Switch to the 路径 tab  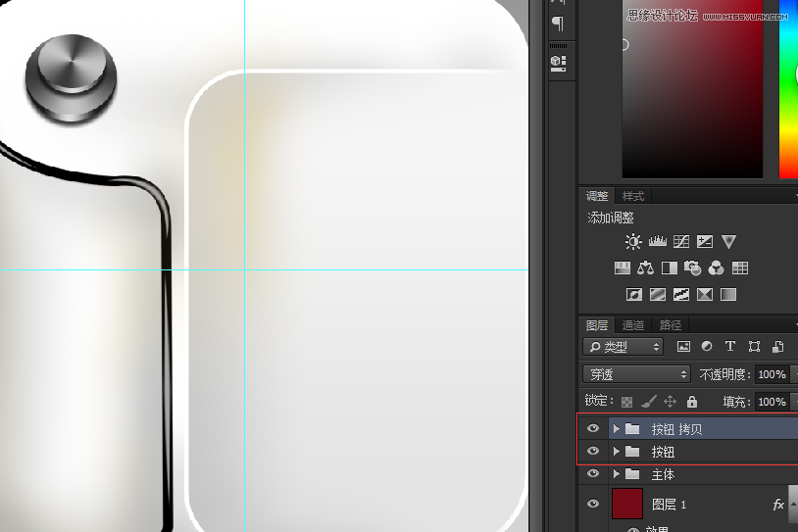671,325
